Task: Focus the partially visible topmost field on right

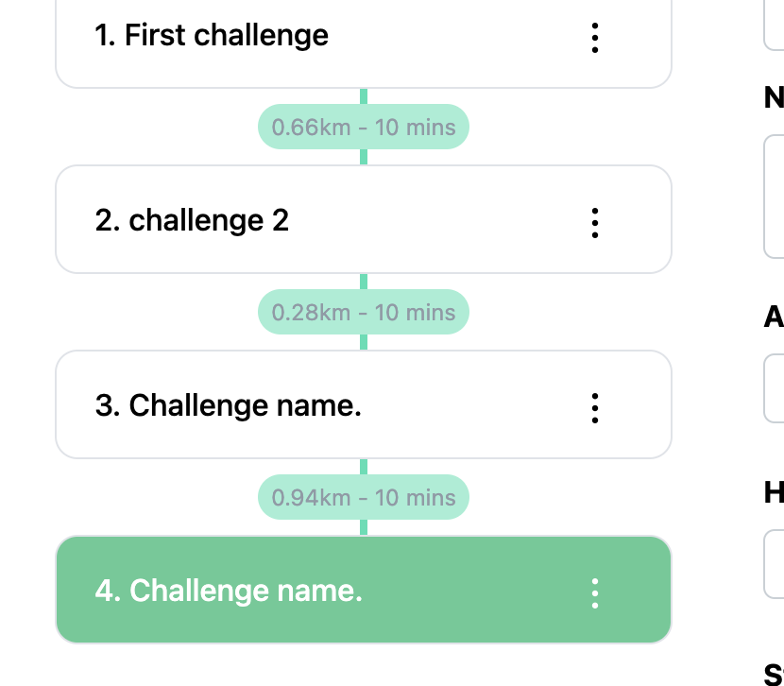Action: [x=774, y=25]
